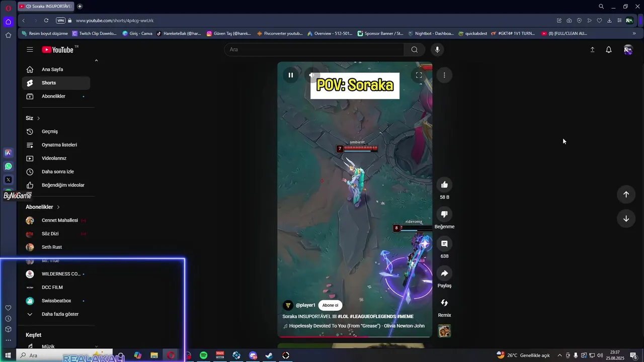Screen dimensions: 644x362
Task: Open the YouTube create upload icon
Action: 592,49
